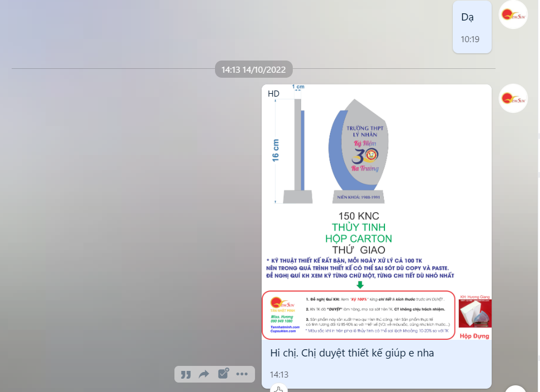Viewport: 540px width, 392px height.
Task: Click the 14:13 14/10/2022 date separator
Action: pyautogui.click(x=253, y=70)
